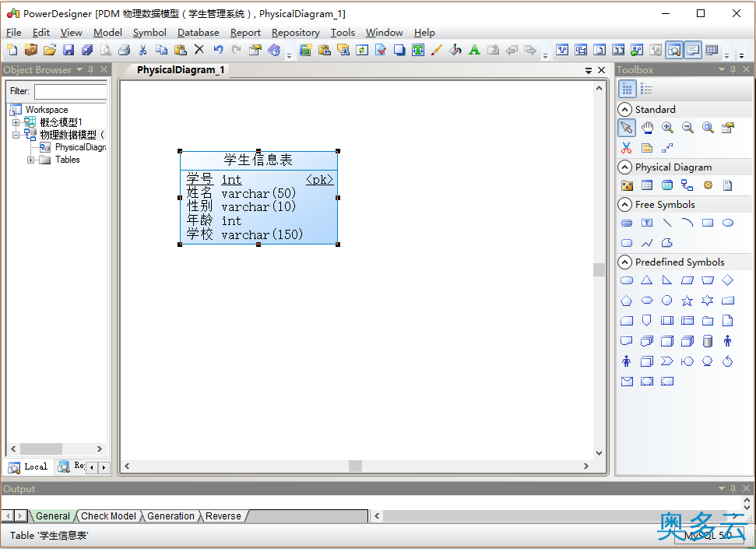
Task: Click the Undo arrow icon
Action: [219, 50]
